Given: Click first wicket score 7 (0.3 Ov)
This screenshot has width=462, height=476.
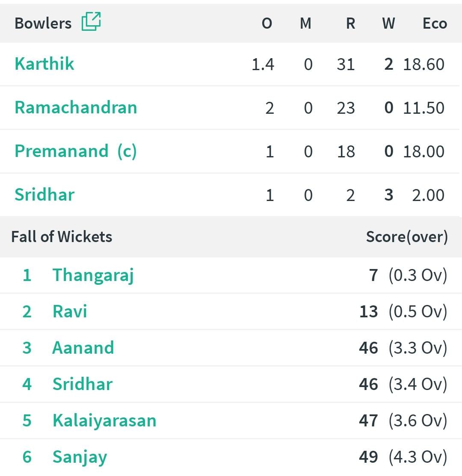Looking at the screenshot, I should [x=408, y=275].
